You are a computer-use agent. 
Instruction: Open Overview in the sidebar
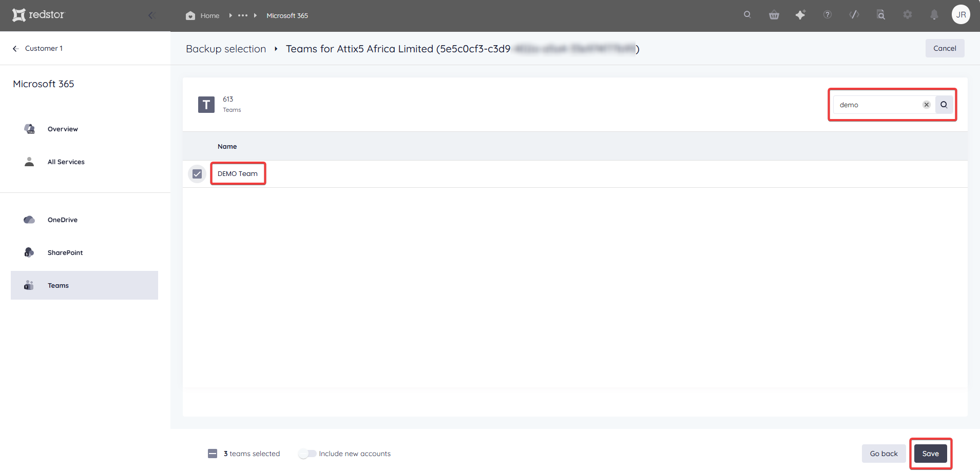[x=84, y=129]
